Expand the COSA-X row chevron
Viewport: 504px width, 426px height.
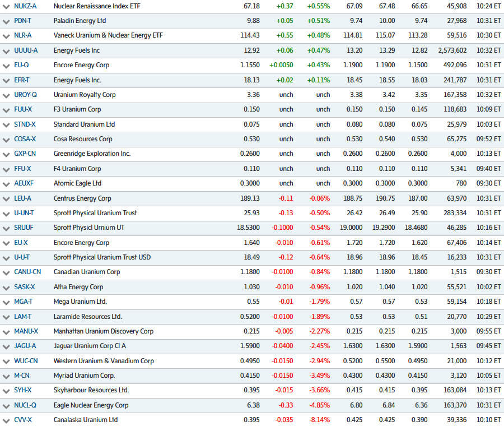coord(6,140)
